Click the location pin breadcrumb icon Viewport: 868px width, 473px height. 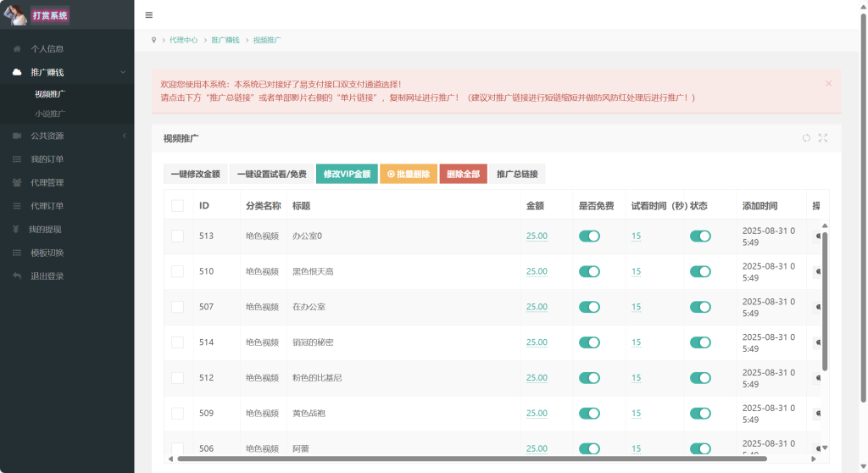coord(154,40)
